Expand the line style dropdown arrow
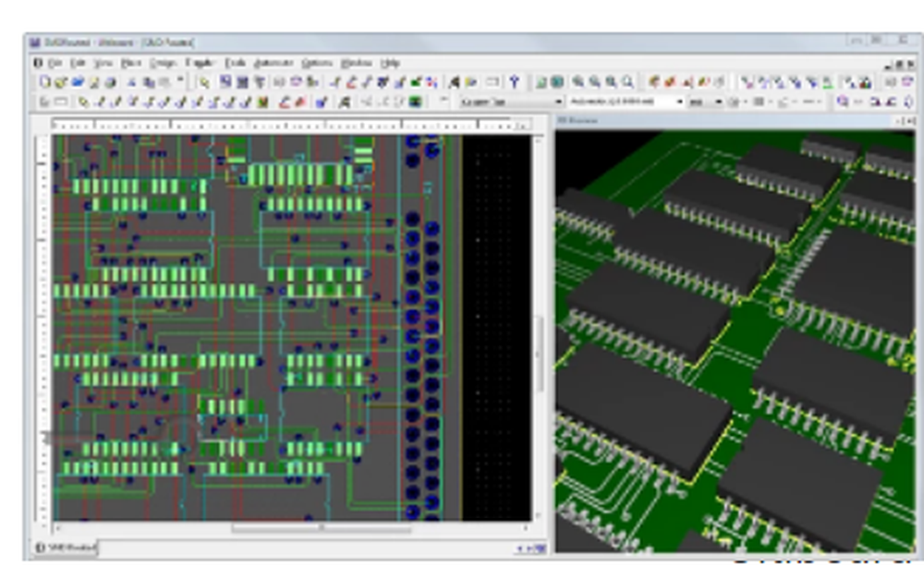Image resolution: width=924 pixels, height=565 pixels. pyautogui.click(x=821, y=102)
